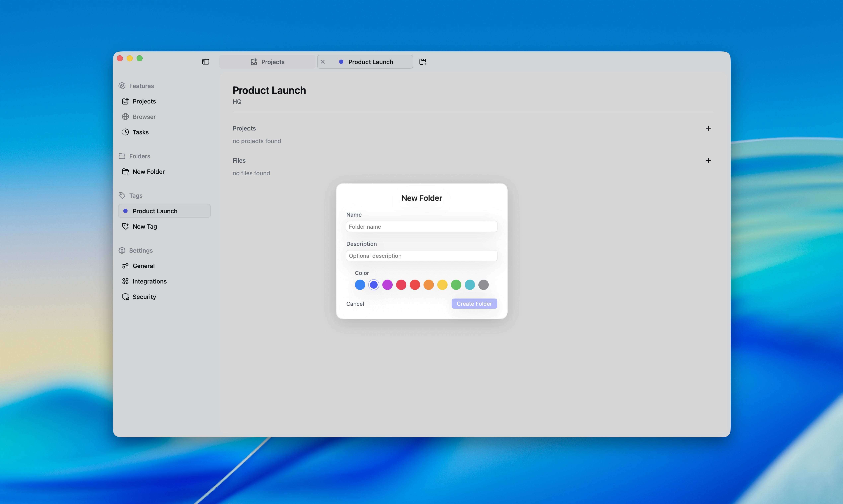Toggle the sidebar panel icon

(206, 62)
